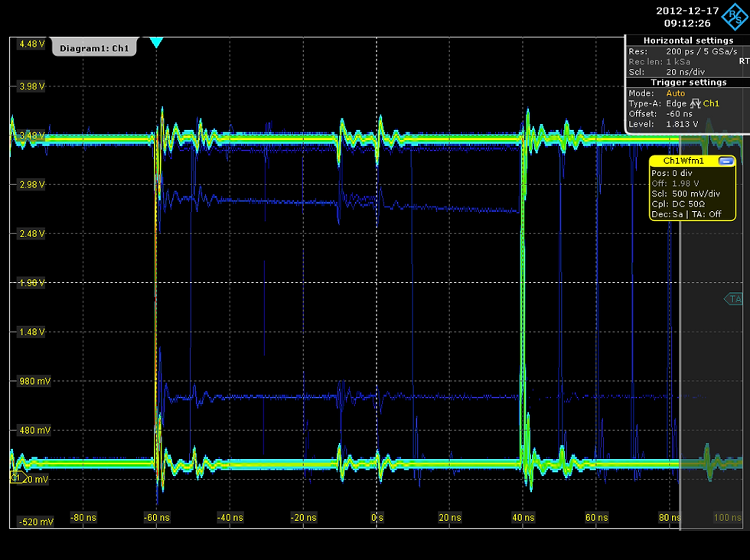Viewport: 750px width, 560px height.
Task: Click trigger Mode value Auto
Action: coord(675,93)
